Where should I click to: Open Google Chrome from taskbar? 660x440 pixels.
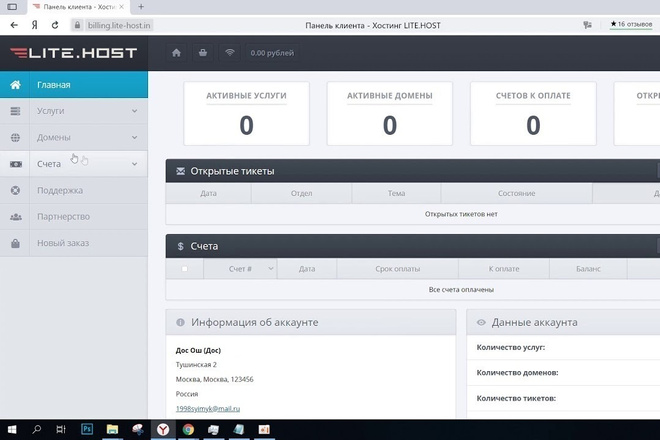click(x=188, y=429)
